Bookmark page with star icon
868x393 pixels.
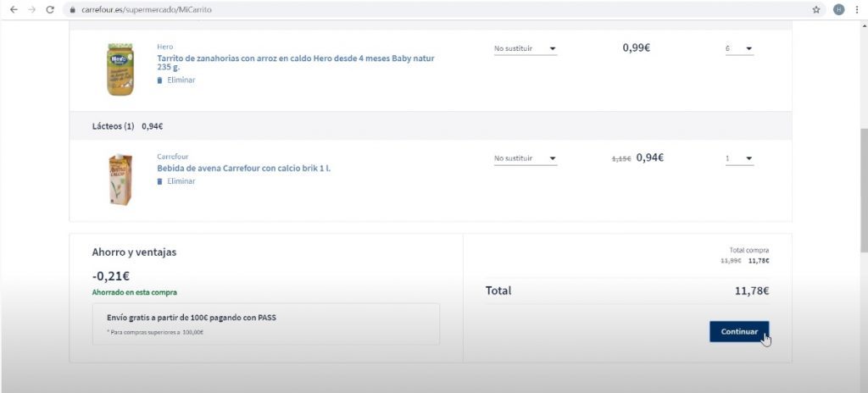pos(815,9)
